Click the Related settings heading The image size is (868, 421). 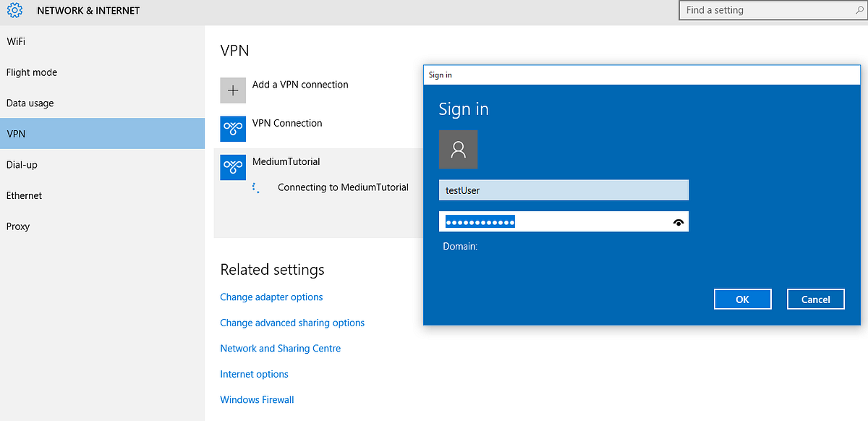click(272, 270)
